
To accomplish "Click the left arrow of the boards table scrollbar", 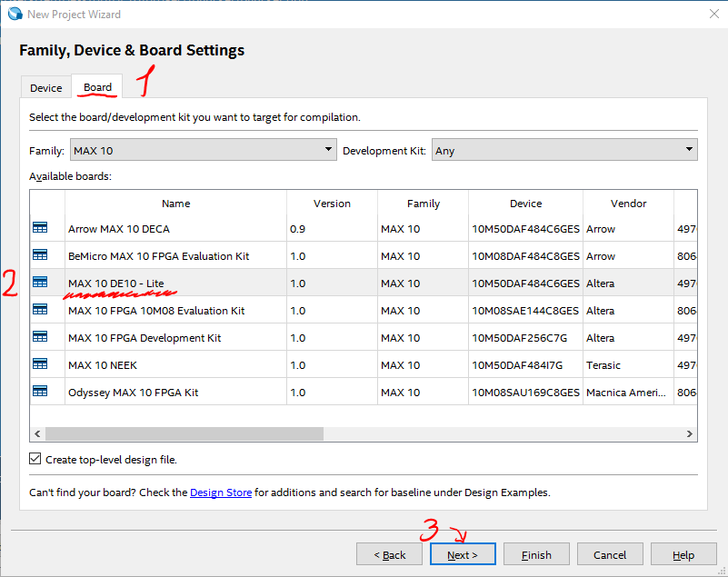I will click(37, 433).
